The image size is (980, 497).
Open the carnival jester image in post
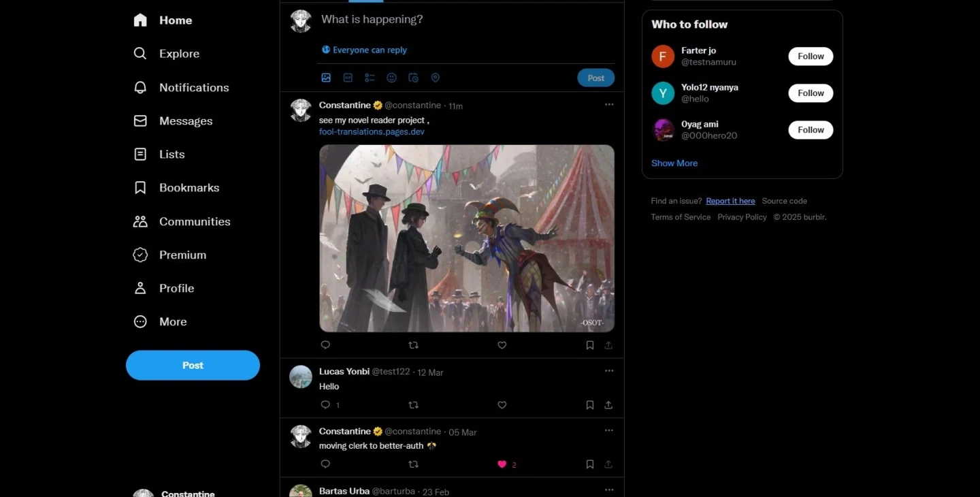click(x=467, y=238)
